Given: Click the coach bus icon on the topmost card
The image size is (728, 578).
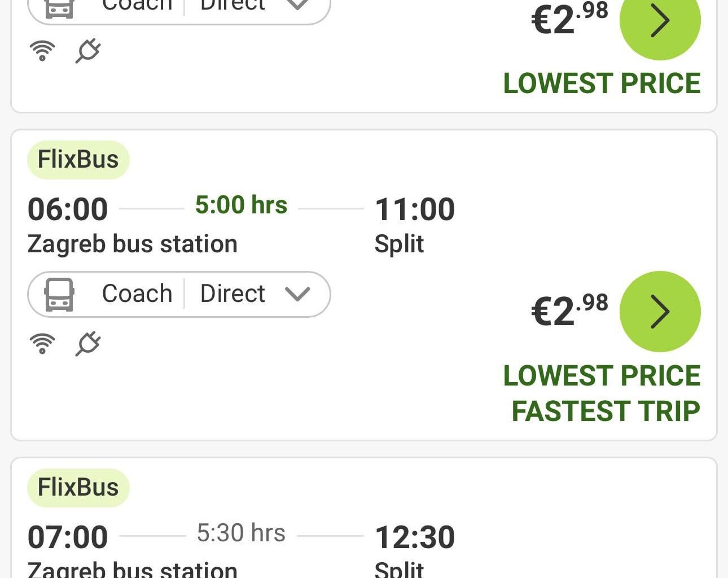Looking at the screenshot, I should (x=59, y=5).
